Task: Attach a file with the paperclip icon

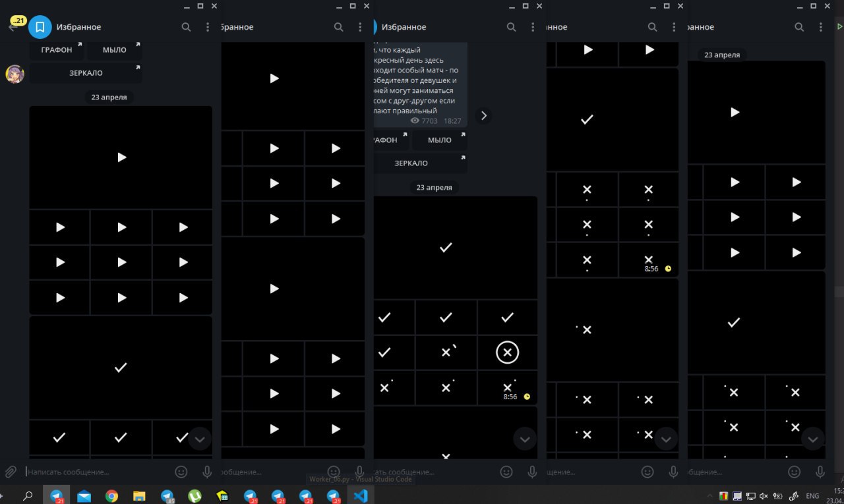Action: 11,472
